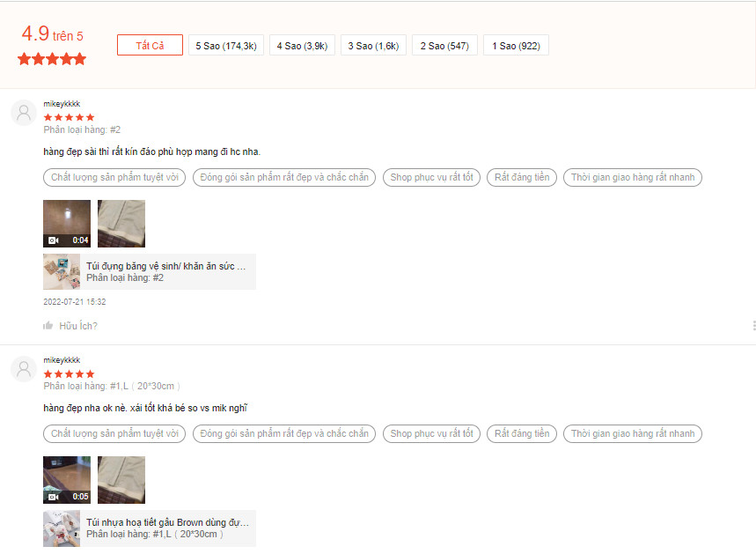The width and height of the screenshot is (756, 554).
Task: Click first reviewer's avatar icon
Action: click(x=24, y=113)
